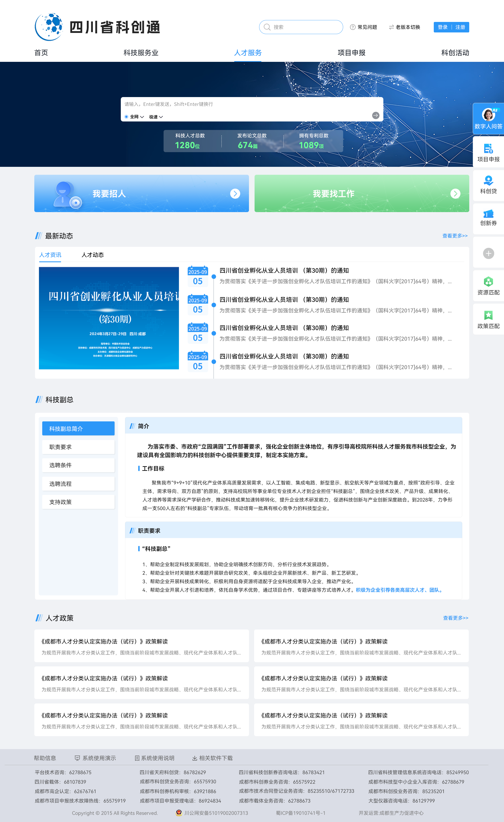Open the 极速 mode dropdown
The width and height of the screenshot is (504, 822).
coord(156,117)
